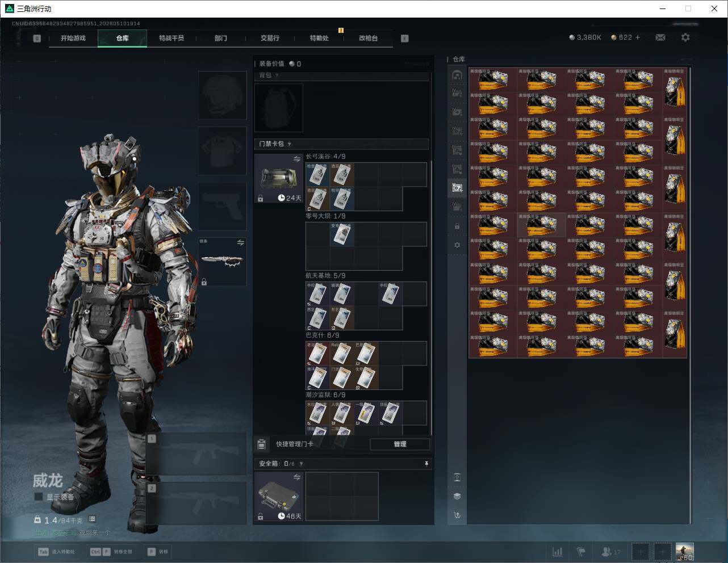The width and height of the screenshot is (728, 563).
Task: Select the empty helmet equipment slot
Action: pos(222,95)
